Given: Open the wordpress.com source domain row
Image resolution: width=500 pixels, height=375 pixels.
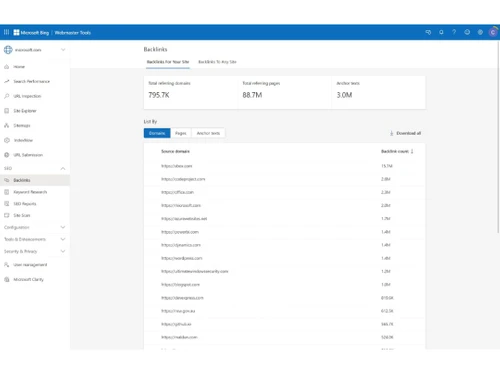Looking at the screenshot, I should (284, 258).
